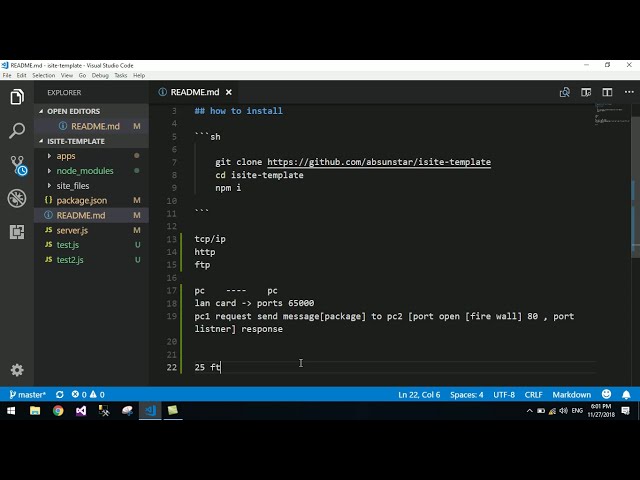Click the '## how to install' heading

(238, 111)
